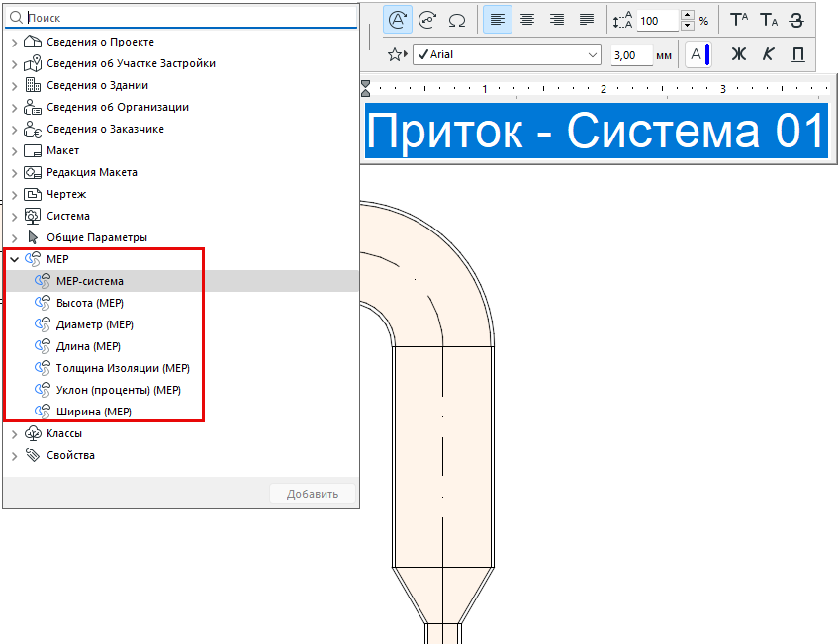Align text left
838x644 pixels.
point(498,20)
